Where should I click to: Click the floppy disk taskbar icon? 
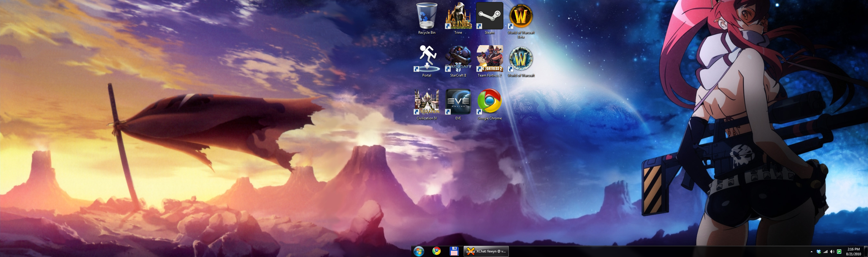(454, 251)
